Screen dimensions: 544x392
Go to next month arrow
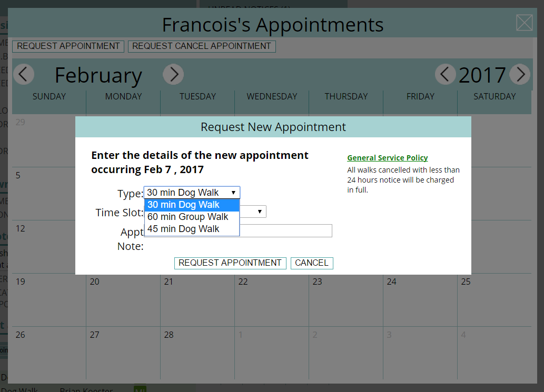173,74
